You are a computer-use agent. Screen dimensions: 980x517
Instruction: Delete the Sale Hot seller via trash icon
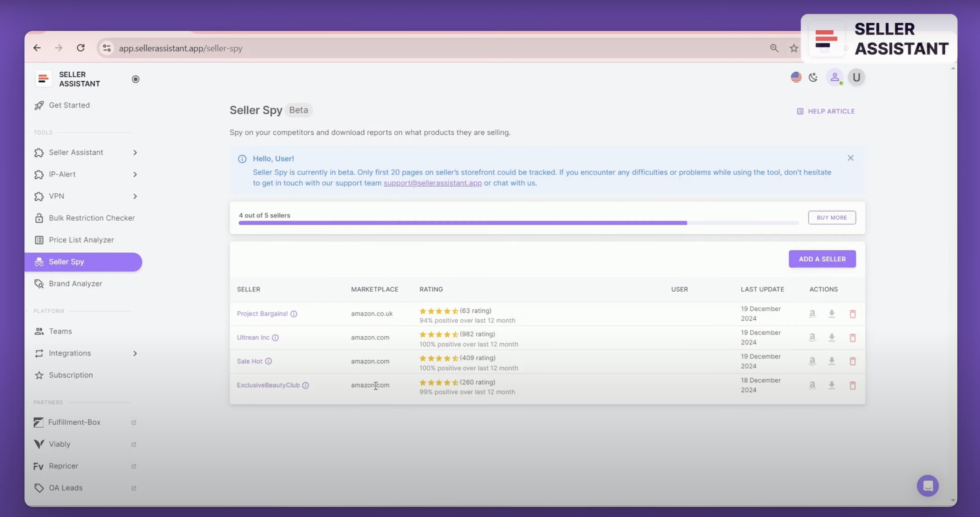coord(853,361)
